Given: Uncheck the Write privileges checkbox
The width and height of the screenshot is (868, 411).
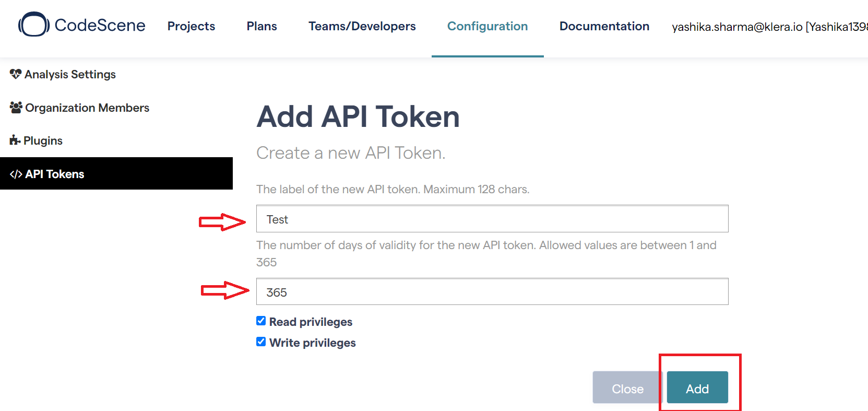Looking at the screenshot, I should tap(261, 342).
